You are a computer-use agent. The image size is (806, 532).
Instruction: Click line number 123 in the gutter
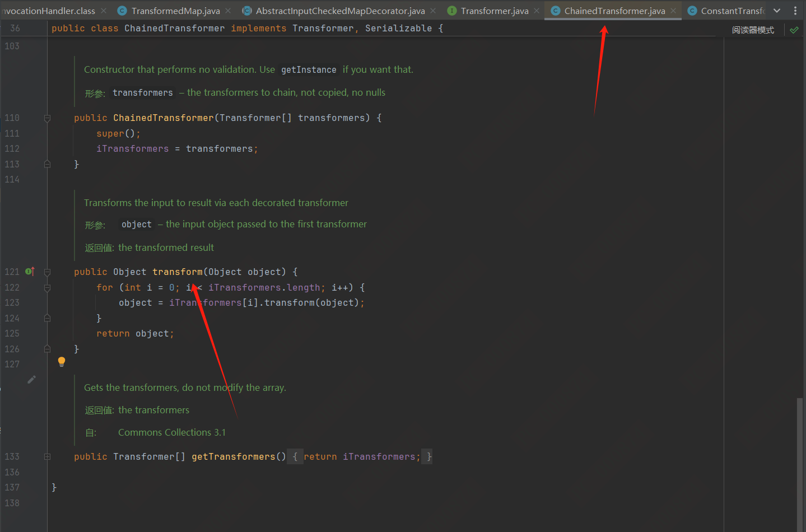coord(12,302)
